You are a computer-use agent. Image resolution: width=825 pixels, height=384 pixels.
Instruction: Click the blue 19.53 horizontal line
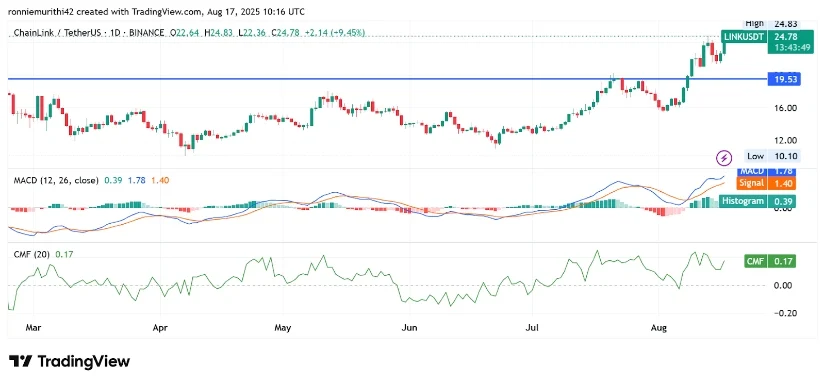point(387,79)
